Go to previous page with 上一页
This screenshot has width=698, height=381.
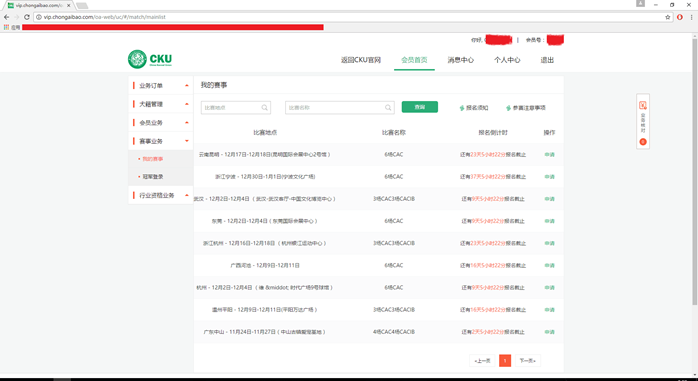coord(482,361)
